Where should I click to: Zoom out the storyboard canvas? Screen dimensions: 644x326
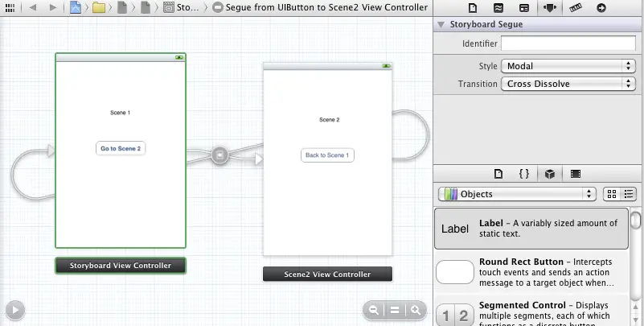[x=374, y=310]
